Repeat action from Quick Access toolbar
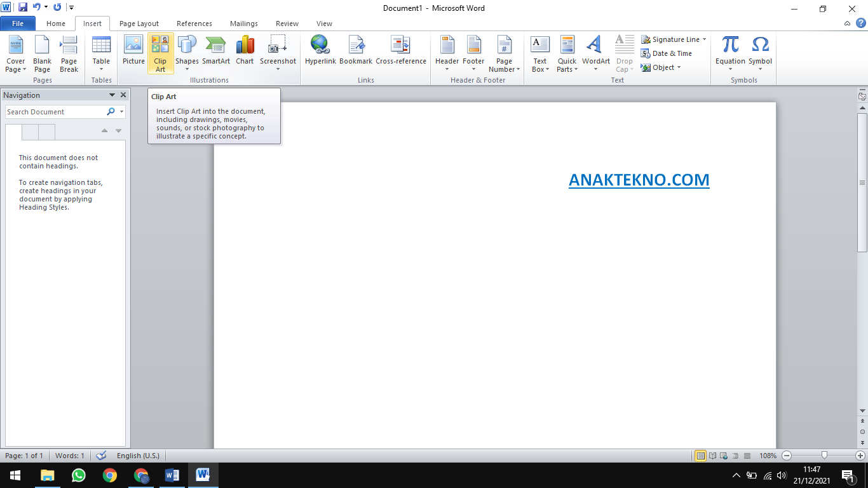The width and height of the screenshot is (868, 488). click(57, 8)
